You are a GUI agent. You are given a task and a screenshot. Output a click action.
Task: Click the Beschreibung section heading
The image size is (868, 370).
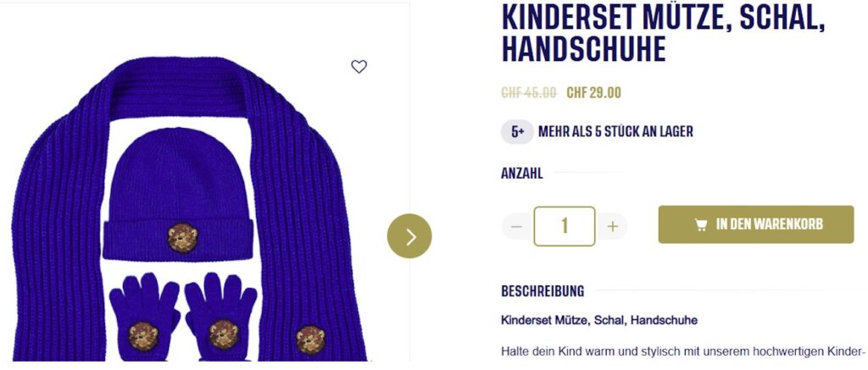[x=542, y=291]
